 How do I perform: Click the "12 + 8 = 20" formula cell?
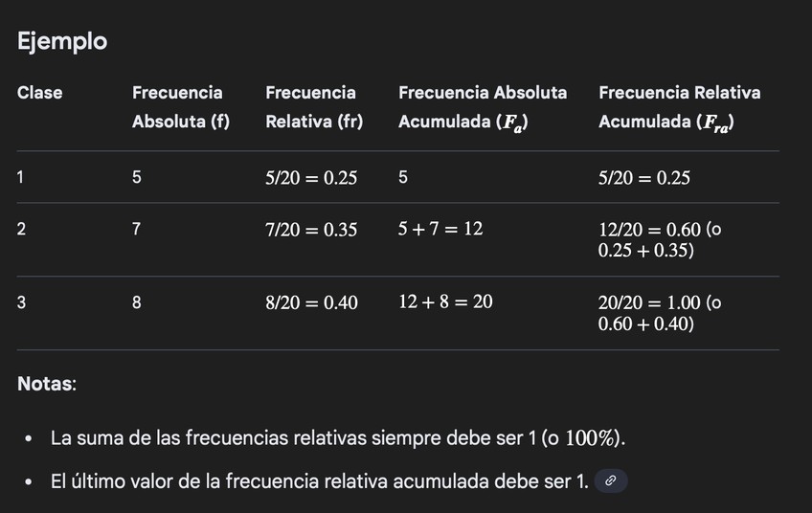tap(445, 302)
